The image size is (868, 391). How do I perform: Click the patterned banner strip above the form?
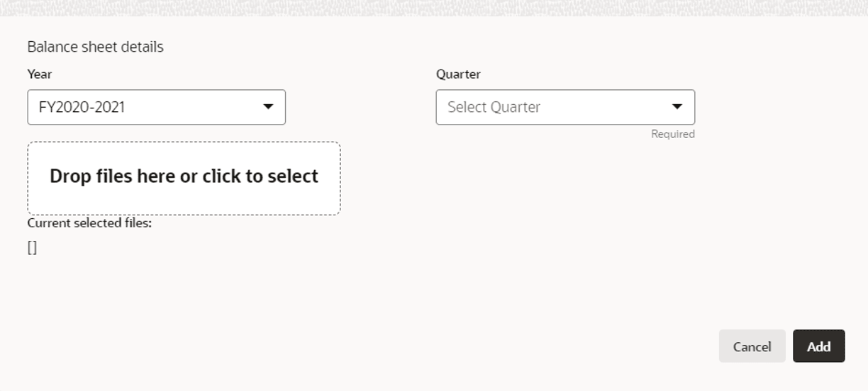[434, 8]
